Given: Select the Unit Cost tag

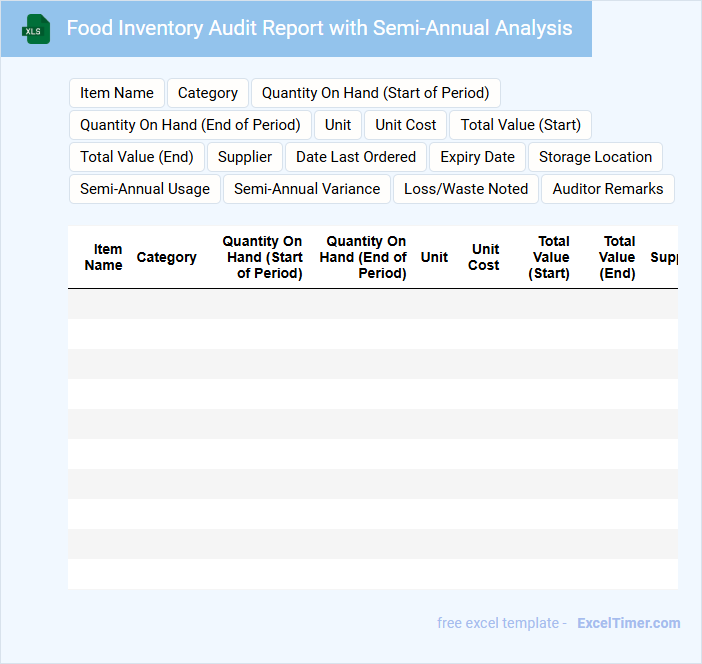Looking at the screenshot, I should coord(406,125).
